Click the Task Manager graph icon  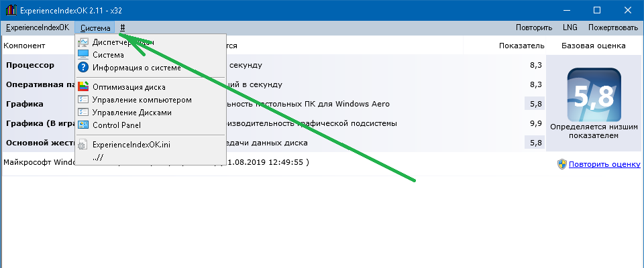pyautogui.click(x=83, y=42)
